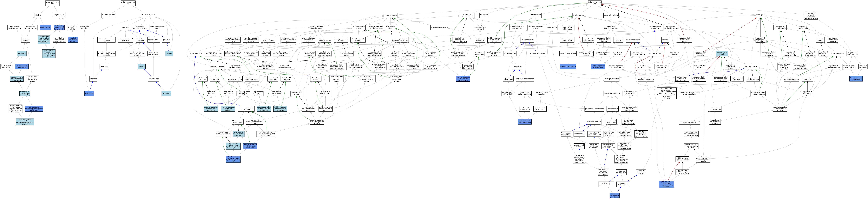Click the 'positive regulation of interleukin-2 production' node
This screenshot has width=868, height=199.
point(211,109)
